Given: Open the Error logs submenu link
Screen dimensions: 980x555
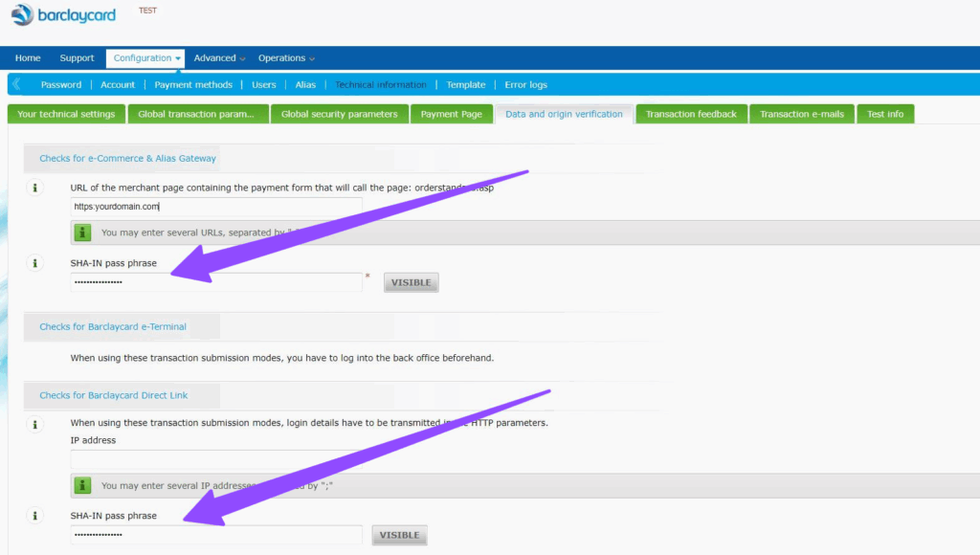Looking at the screenshot, I should (x=525, y=84).
